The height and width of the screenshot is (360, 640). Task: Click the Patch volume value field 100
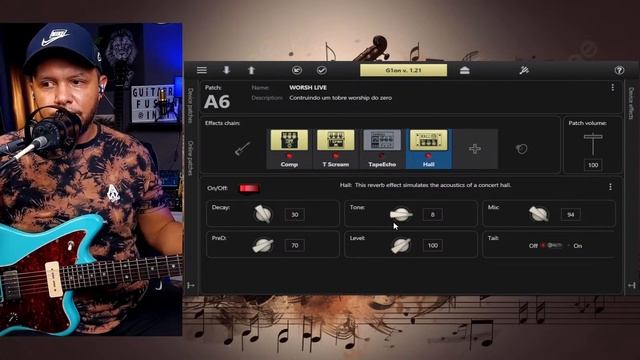click(593, 165)
